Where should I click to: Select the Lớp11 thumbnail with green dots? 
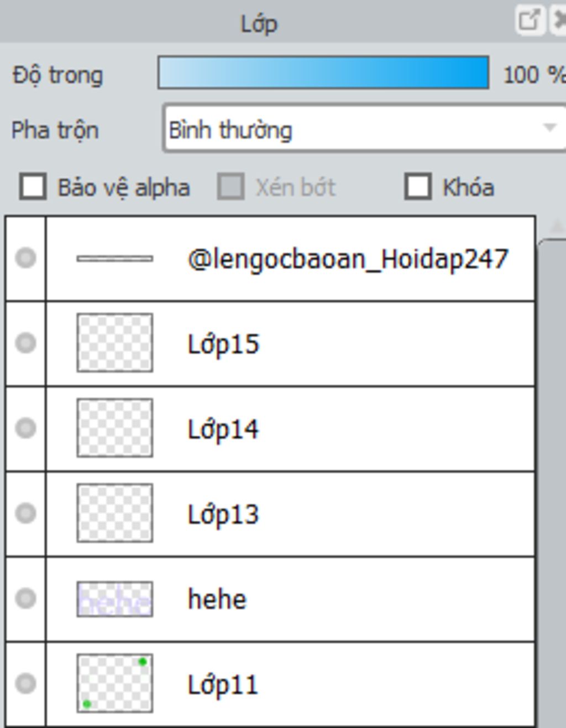[115, 684]
